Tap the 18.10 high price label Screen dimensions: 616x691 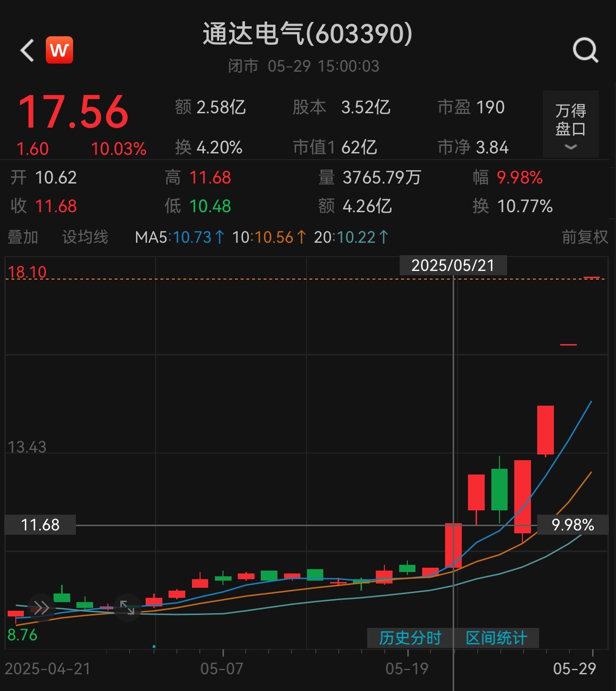click(27, 272)
